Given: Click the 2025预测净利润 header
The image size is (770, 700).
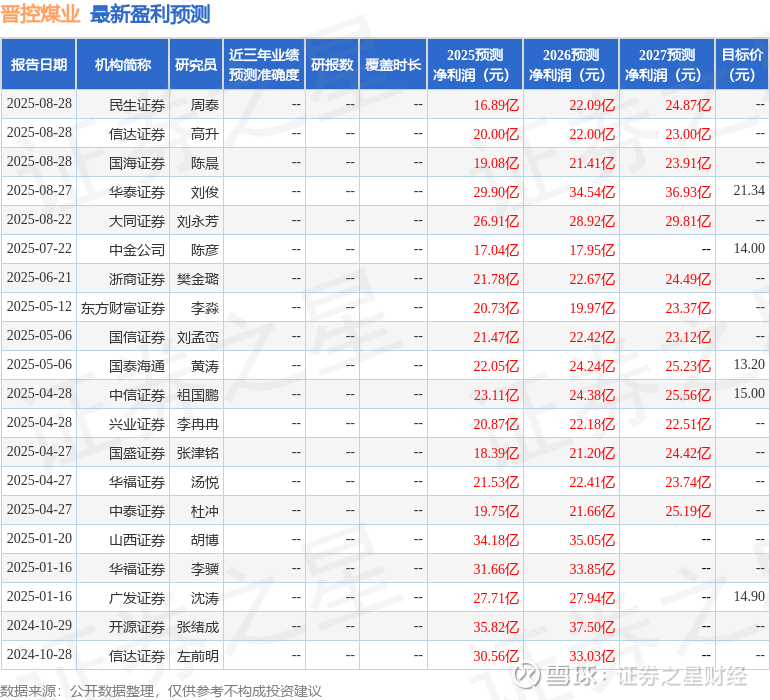Looking at the screenshot, I should pyautogui.click(x=475, y=64).
